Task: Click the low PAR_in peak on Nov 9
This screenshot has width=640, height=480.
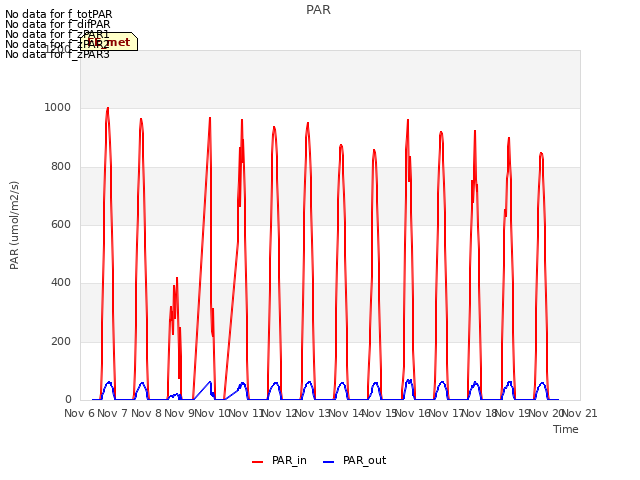Action: [177, 278]
